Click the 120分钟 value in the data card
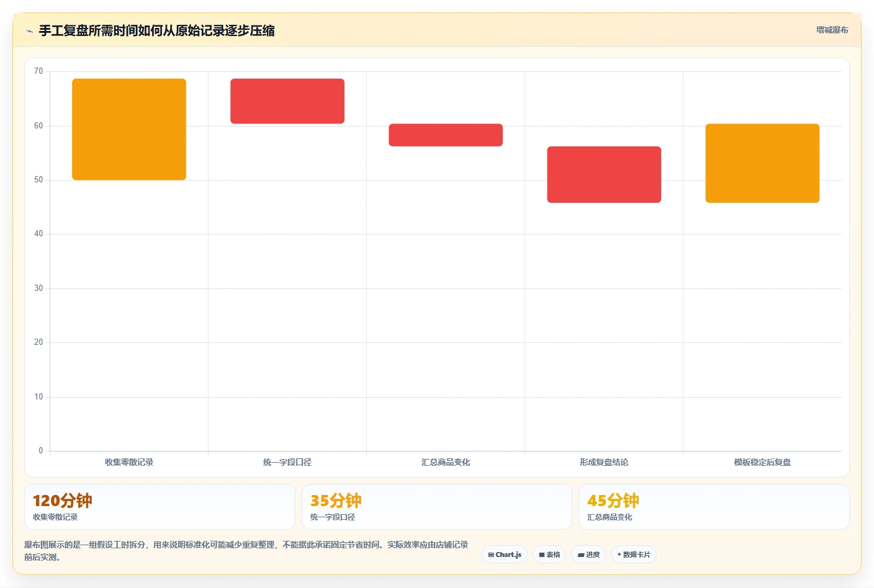This screenshot has width=874, height=588. pos(63,501)
